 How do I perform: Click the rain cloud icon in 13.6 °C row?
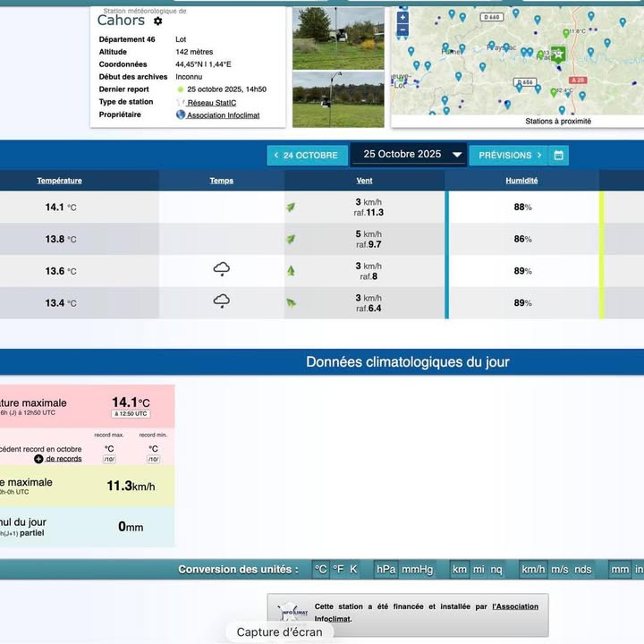pos(222,270)
